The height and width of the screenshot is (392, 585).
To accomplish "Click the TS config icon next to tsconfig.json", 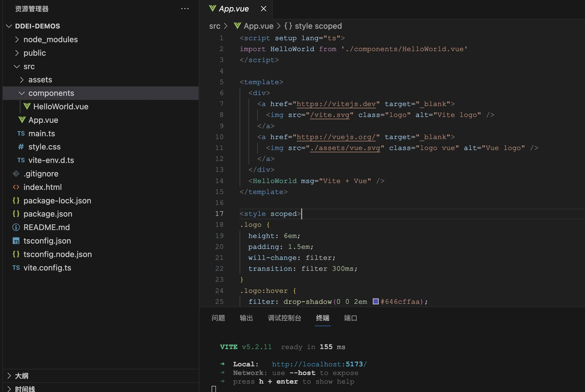I will pos(16,241).
